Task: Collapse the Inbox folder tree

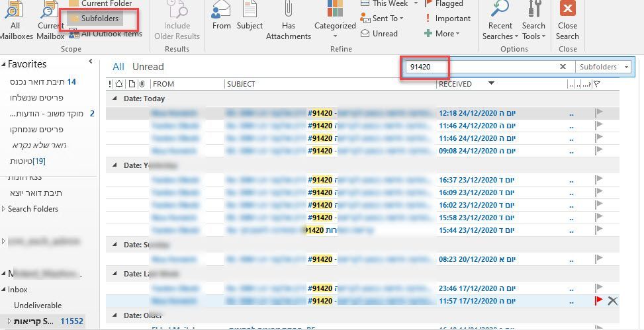Action: pos(3,290)
